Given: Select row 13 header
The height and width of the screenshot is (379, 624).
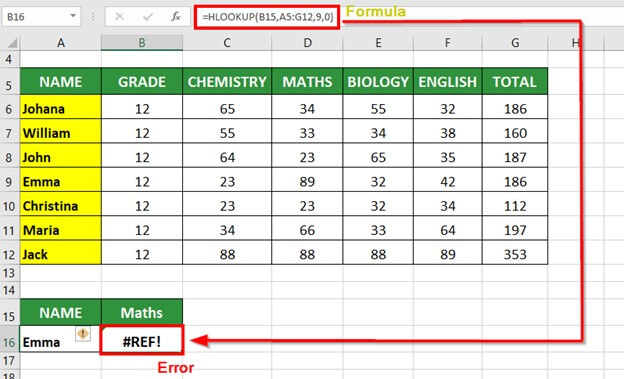Looking at the screenshot, I should click(x=10, y=273).
